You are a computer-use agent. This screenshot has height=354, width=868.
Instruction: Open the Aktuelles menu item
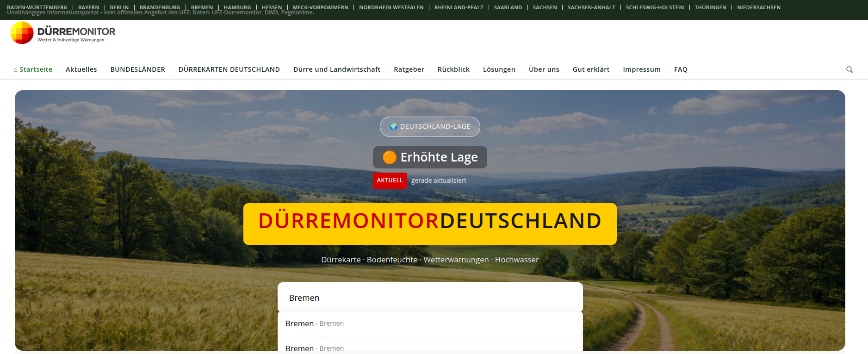(81, 69)
